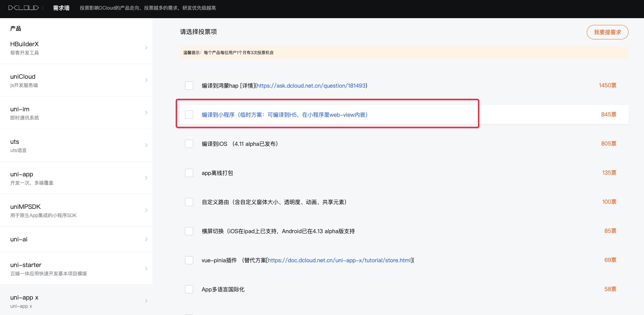Viewport: 644px width, 315px height.
Task: Select uniCloud product in sidebar
Action: (x=76, y=80)
